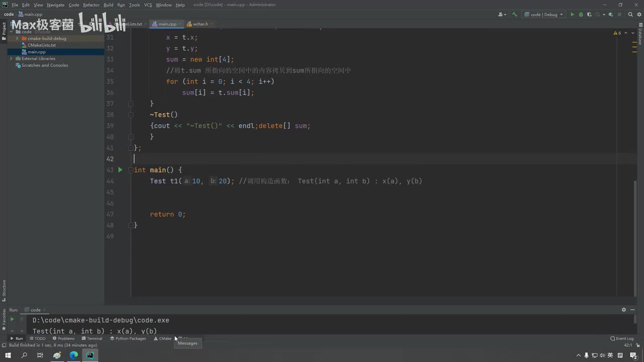Open the notification center icon
The image size is (644, 362).
[x=633, y=355]
